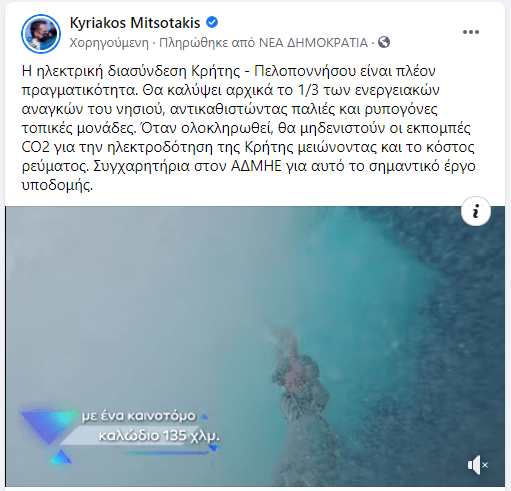Click the Χορηγούμενη sponsored label
Image resolution: width=511 pixels, height=491 pixels.
point(109,43)
